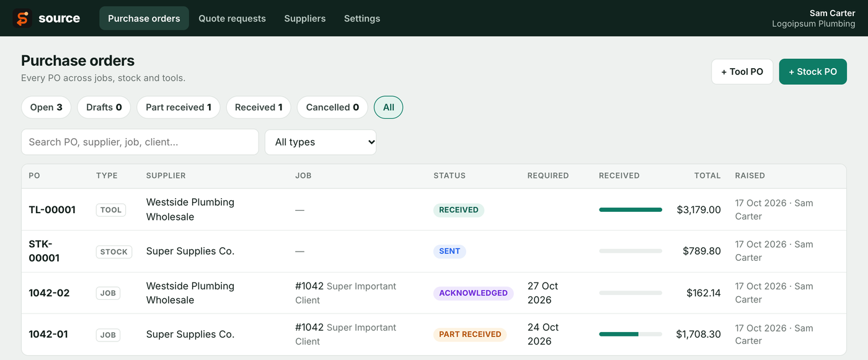Click received progress bar for 1042-02
The height and width of the screenshot is (360, 868).
pos(631,292)
